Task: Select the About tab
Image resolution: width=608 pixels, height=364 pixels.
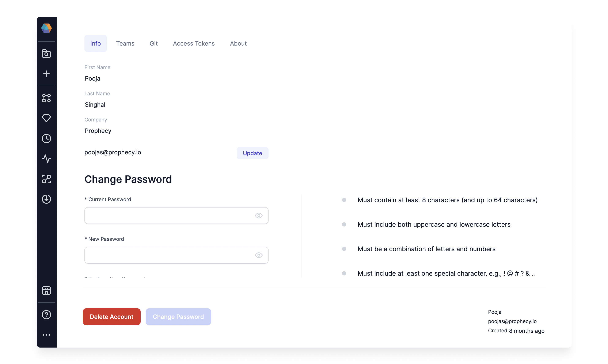Action: [x=238, y=43]
